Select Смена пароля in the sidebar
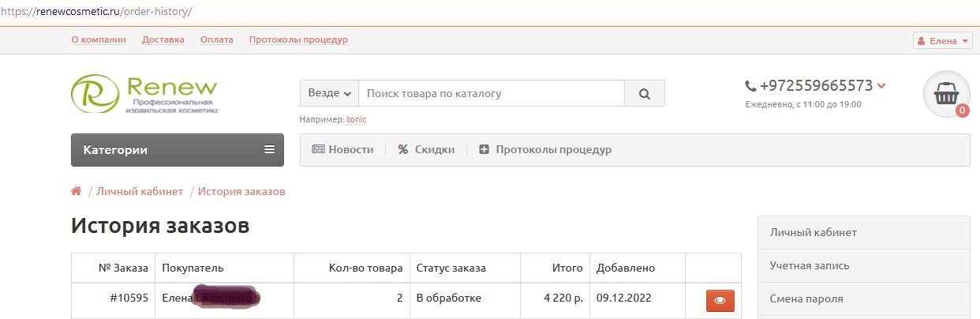The image size is (980, 319). click(864, 298)
